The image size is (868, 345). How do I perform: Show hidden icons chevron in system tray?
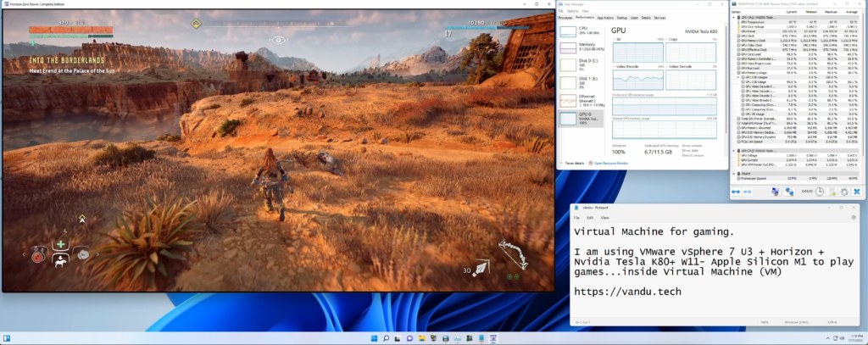(x=828, y=338)
